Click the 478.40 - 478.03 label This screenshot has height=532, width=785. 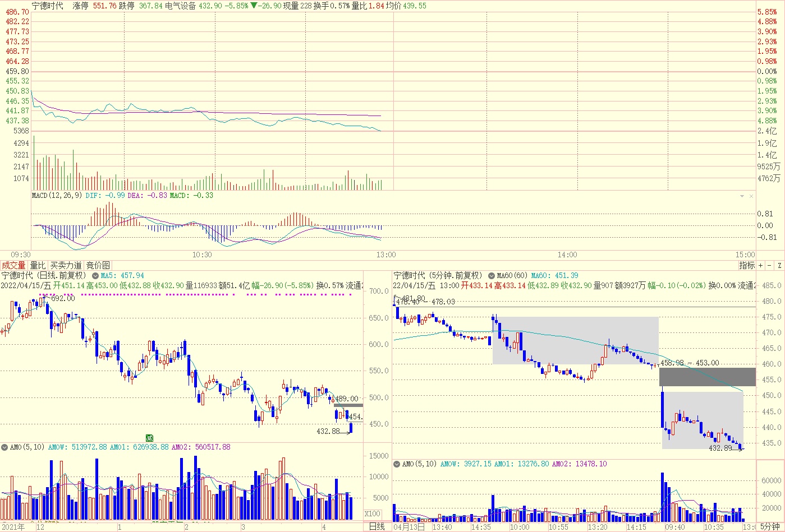point(425,302)
